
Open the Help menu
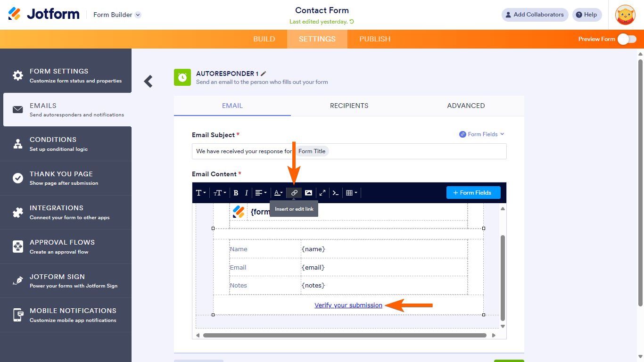(587, 15)
